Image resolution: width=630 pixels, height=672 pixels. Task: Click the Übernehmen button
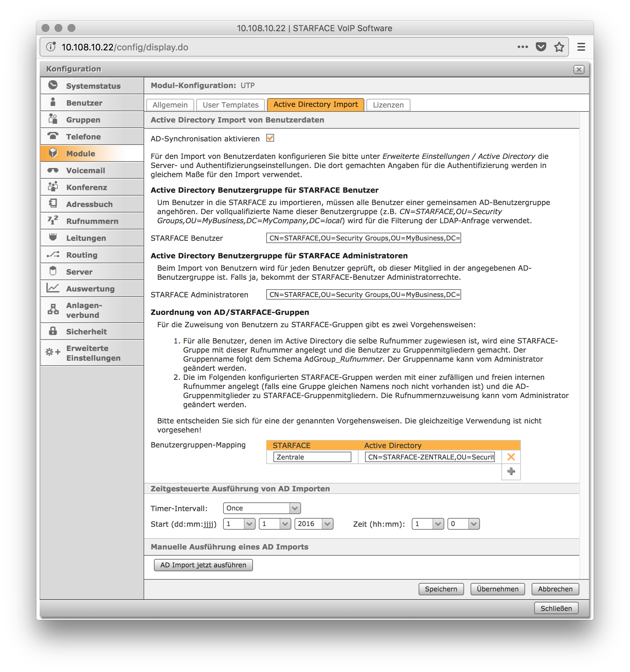click(498, 589)
